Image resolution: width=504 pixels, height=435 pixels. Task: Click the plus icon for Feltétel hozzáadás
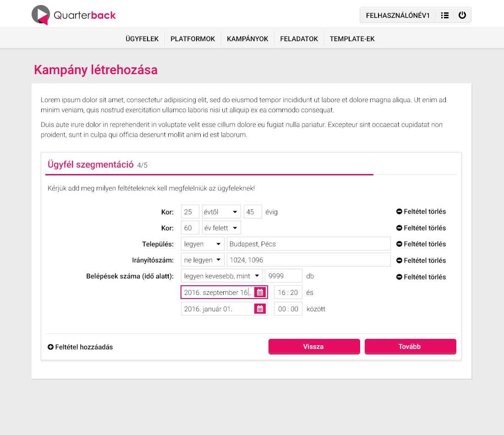(x=50, y=347)
